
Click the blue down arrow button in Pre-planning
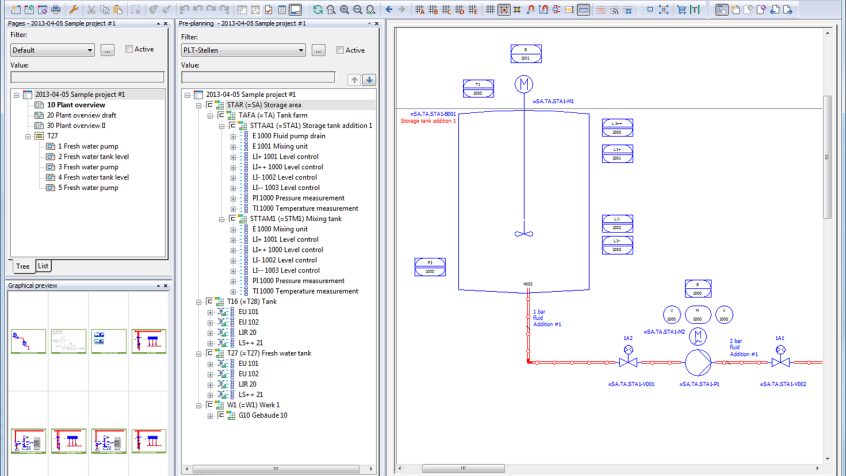(x=369, y=80)
